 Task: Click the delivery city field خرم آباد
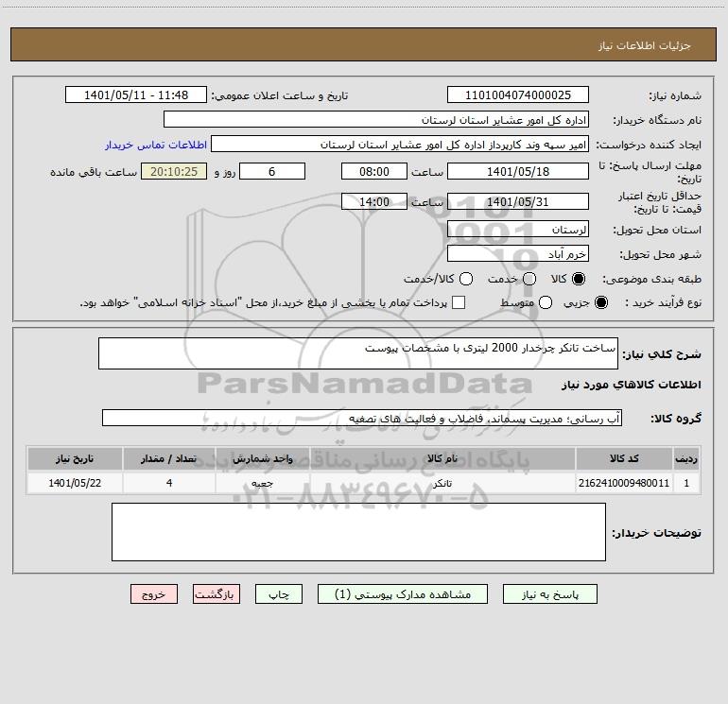518,254
